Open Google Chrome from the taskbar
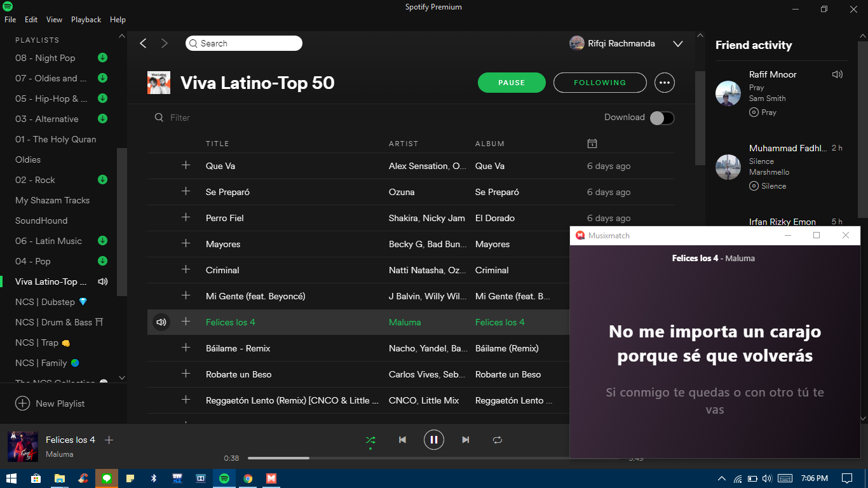868x488 pixels. [248, 478]
